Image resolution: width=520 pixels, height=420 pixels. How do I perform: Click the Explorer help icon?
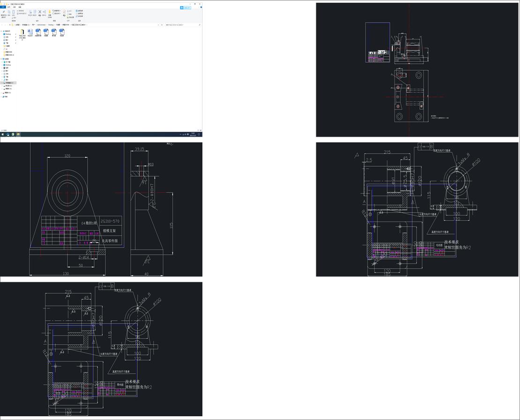pos(201,7)
